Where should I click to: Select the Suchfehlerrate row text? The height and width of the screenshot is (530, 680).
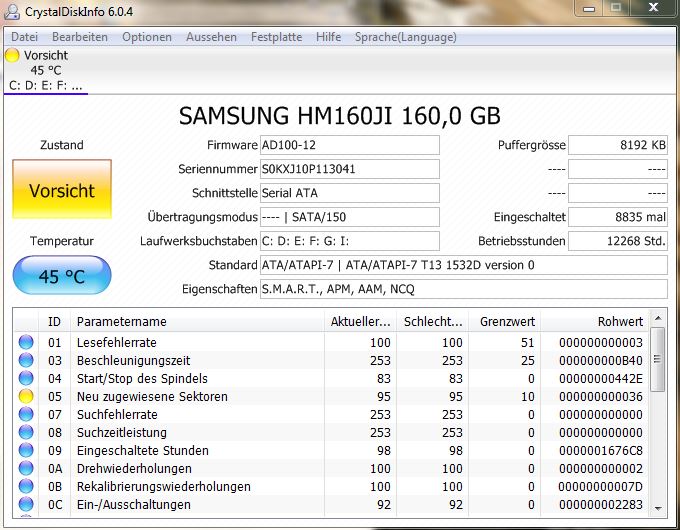pyautogui.click(x=117, y=415)
